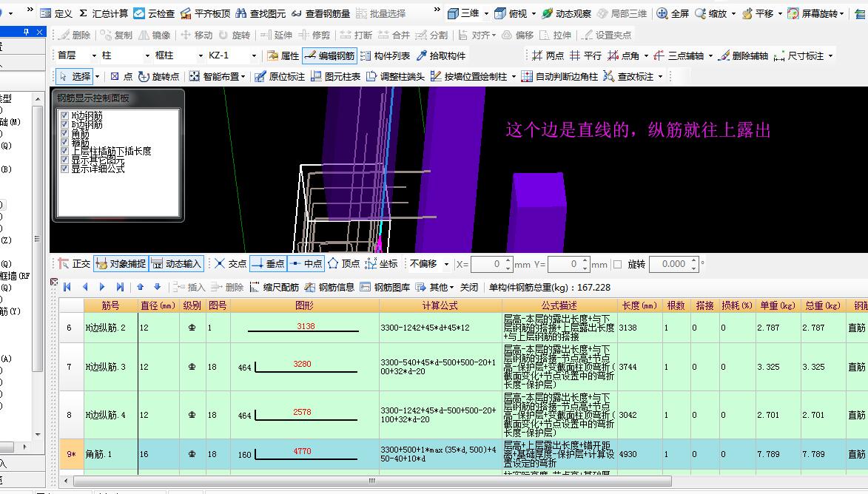Go to the first rebar record
This screenshot has width=868, height=494.
(67, 287)
